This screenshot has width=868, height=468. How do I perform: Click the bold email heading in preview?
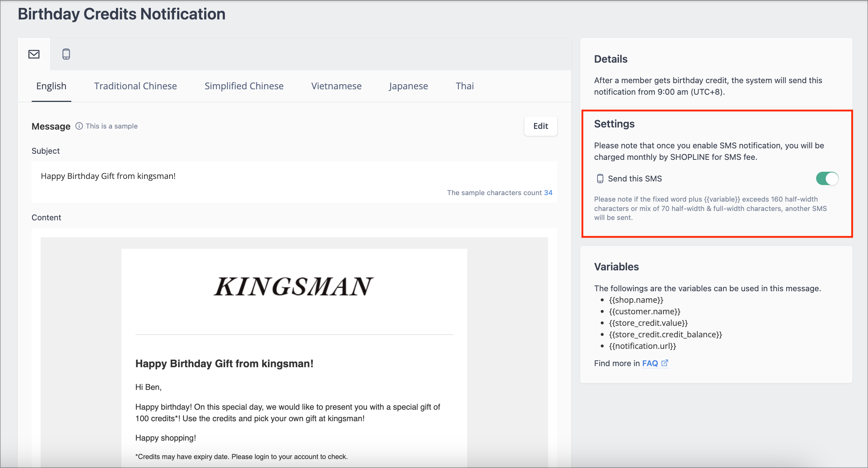[224, 364]
